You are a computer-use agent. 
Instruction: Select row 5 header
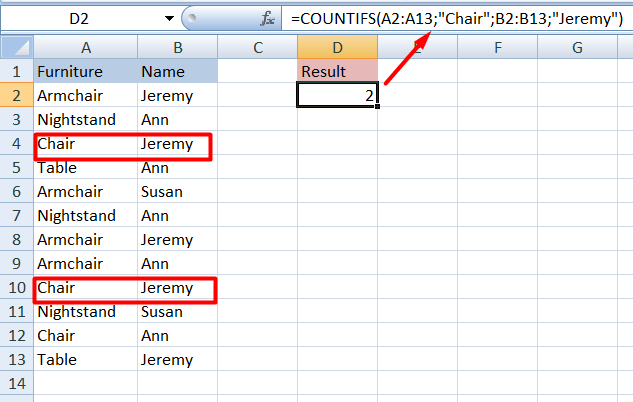(x=17, y=168)
